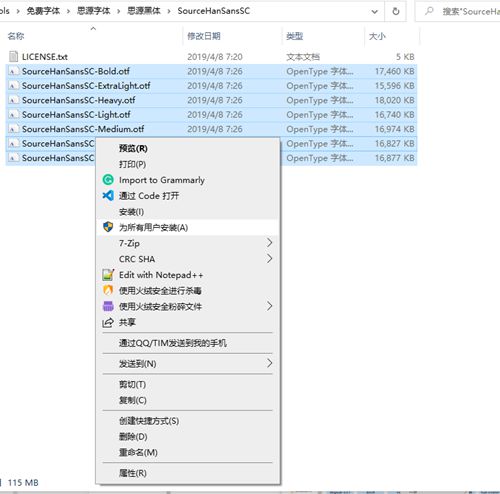Image resolution: width=500 pixels, height=494 pixels.
Task: Choose 安装(I) to install fonts
Action: [187, 212]
